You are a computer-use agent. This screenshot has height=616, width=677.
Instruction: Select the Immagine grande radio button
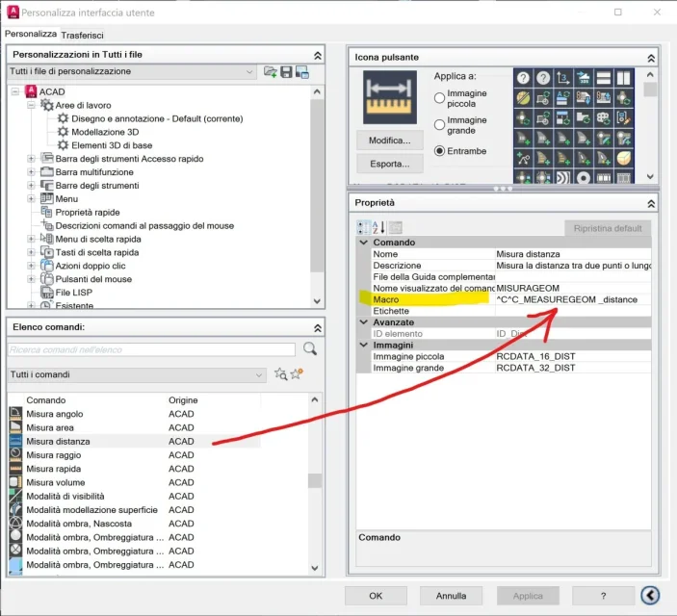439,125
